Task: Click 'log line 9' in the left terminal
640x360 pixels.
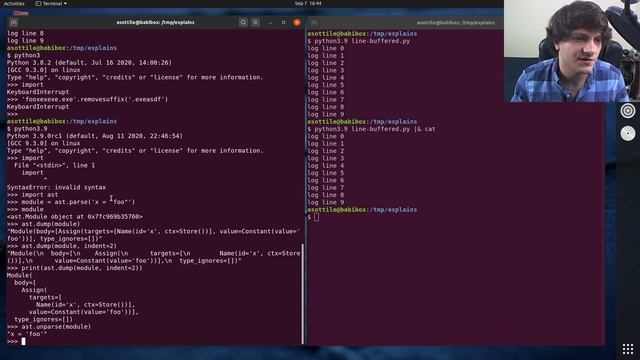Action: 25,41
